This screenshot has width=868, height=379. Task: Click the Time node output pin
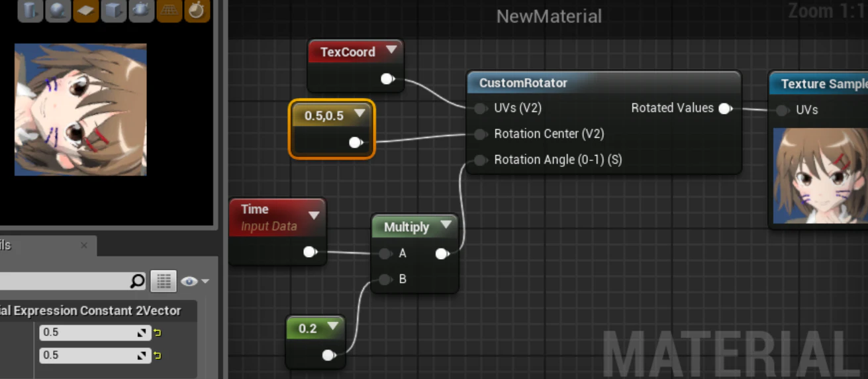pos(310,252)
